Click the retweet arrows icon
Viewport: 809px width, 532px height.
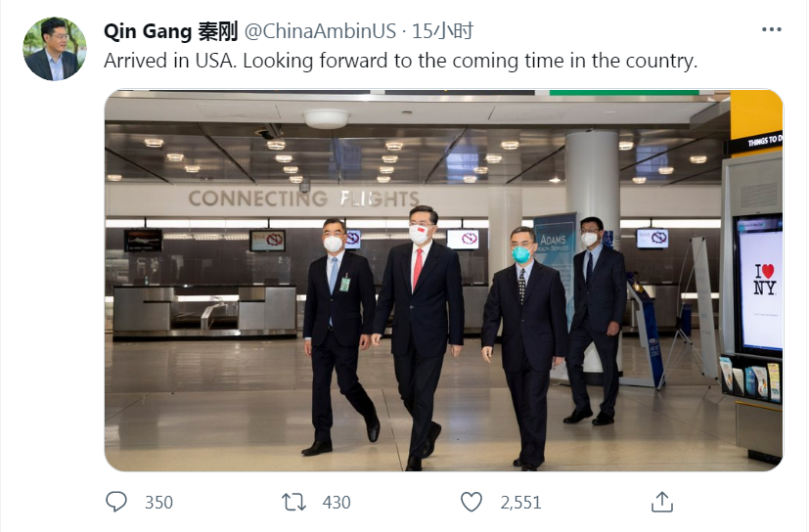(293, 502)
